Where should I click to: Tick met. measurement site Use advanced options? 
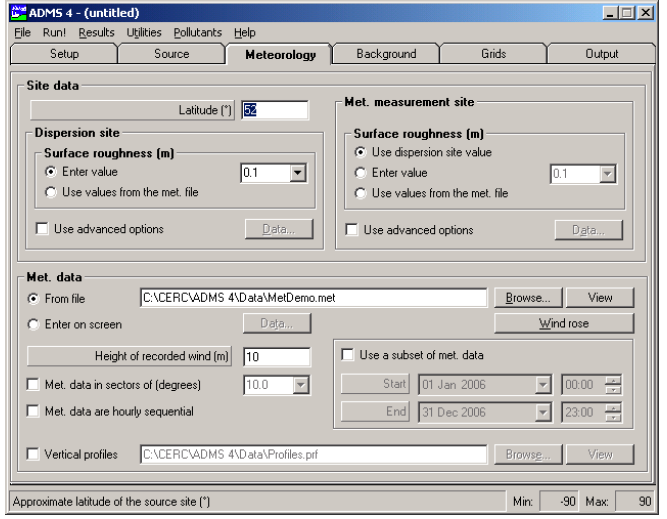[x=352, y=230]
